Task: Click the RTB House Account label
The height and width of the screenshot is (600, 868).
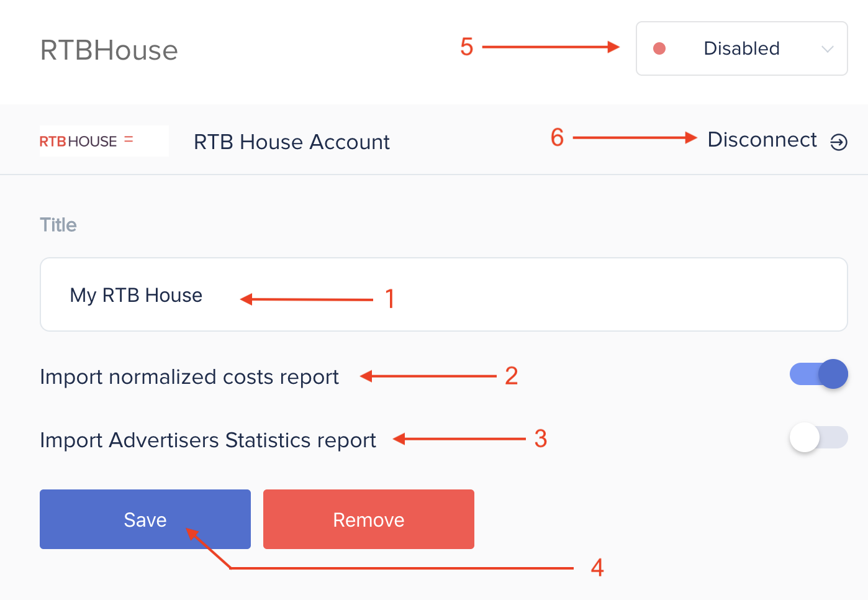Action: 292,142
